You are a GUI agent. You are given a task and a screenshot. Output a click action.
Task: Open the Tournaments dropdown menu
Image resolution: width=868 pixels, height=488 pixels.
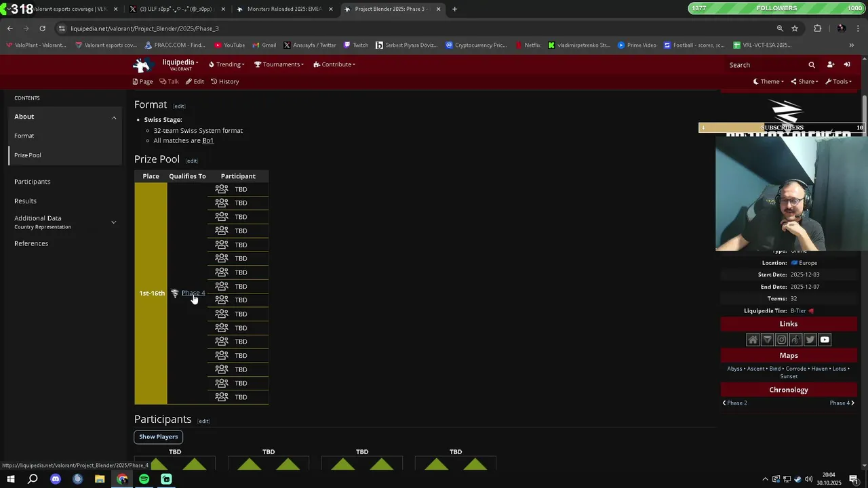[279, 64]
